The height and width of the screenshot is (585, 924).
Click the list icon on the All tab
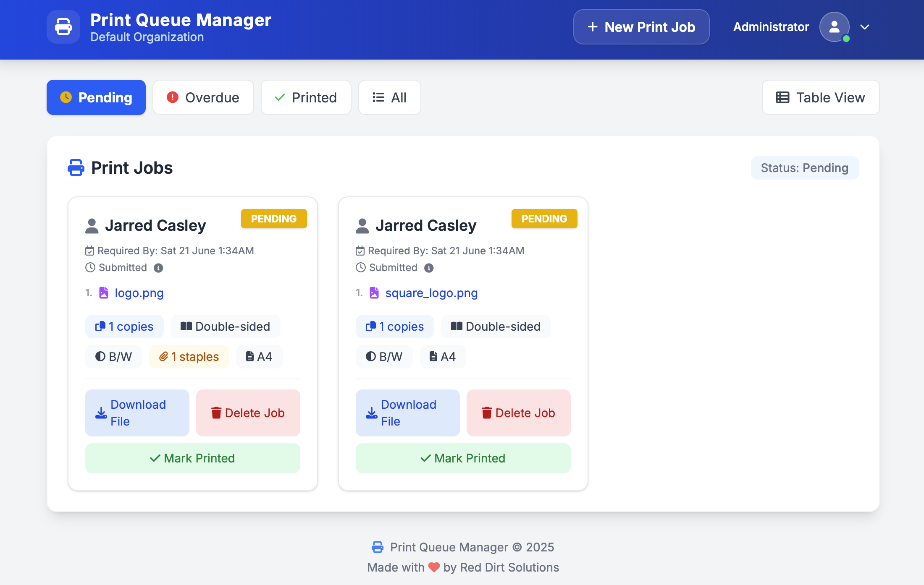pyautogui.click(x=378, y=97)
